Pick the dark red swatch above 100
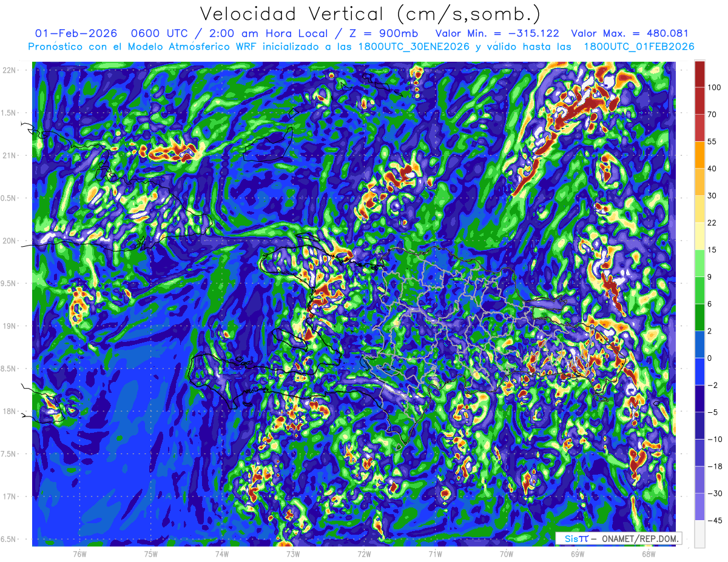Image resolution: width=728 pixels, height=562 pixels. 699,75
